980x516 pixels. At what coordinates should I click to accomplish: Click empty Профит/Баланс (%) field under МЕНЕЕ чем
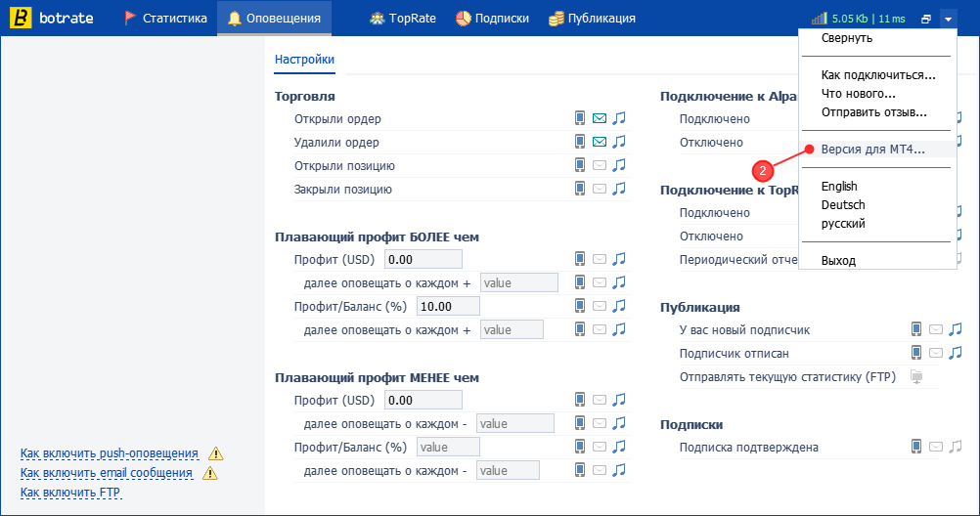[x=448, y=447]
